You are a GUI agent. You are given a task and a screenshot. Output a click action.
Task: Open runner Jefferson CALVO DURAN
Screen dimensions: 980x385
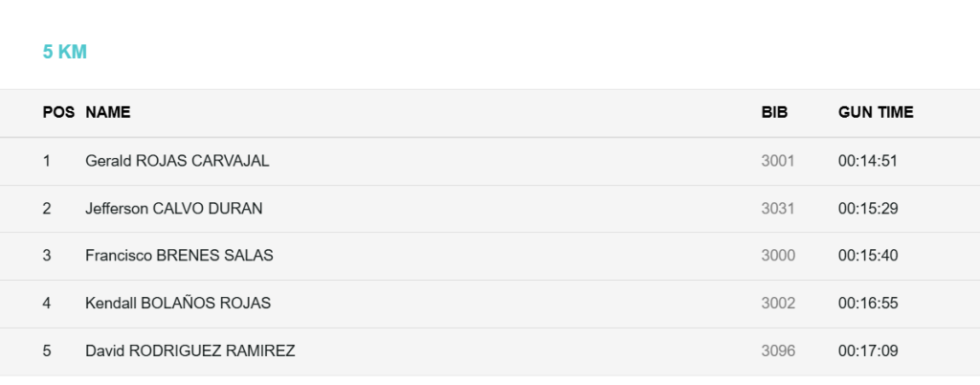(x=173, y=208)
